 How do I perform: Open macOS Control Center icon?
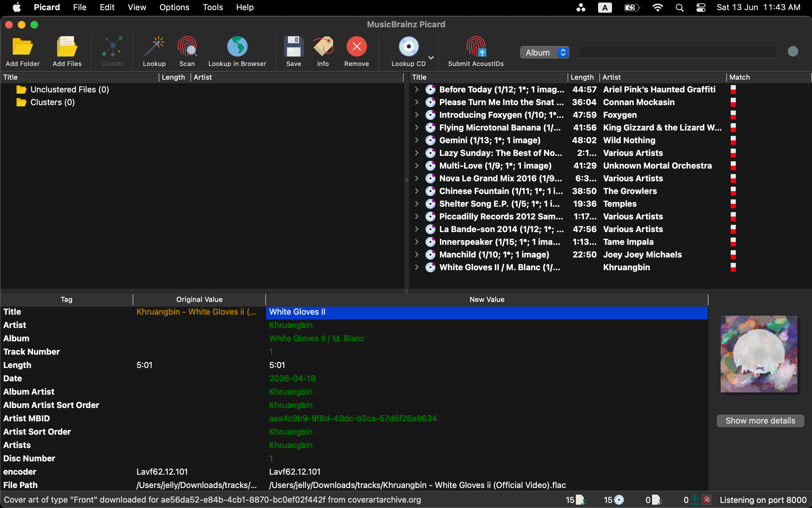(701, 7)
